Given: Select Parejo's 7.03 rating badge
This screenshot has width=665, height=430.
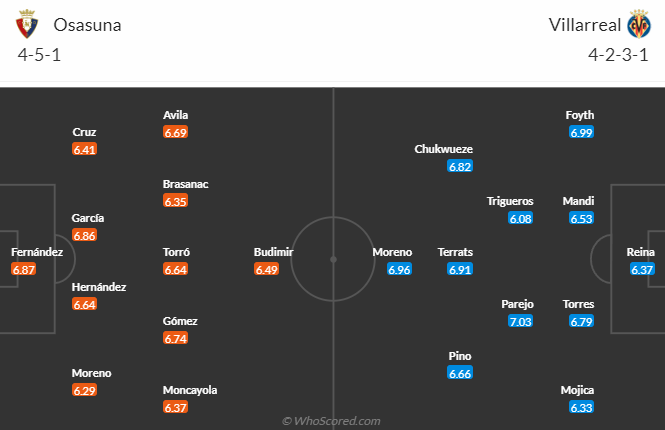Looking at the screenshot, I should pyautogui.click(x=520, y=321).
